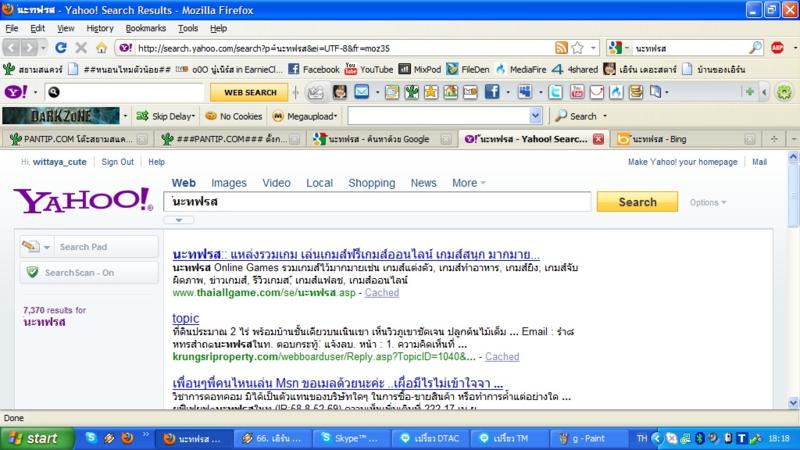
Task: Open 4shared bookmark
Action: point(575,69)
